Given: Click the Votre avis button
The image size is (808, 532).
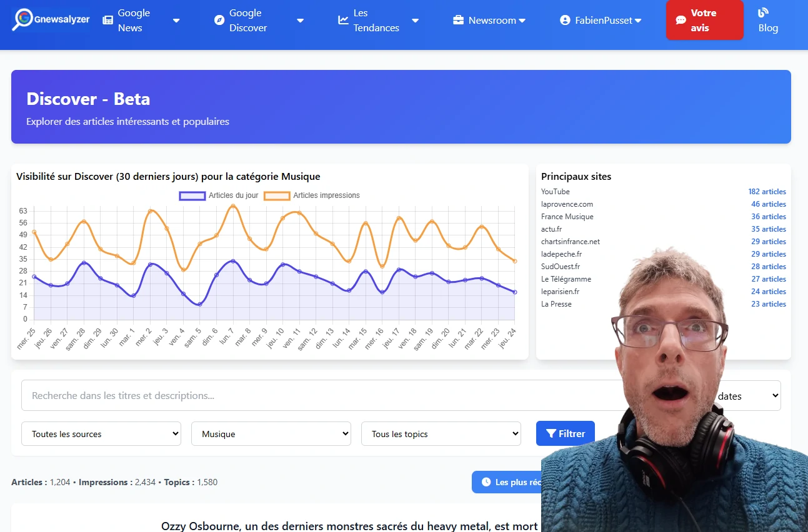Looking at the screenshot, I should 705,20.
